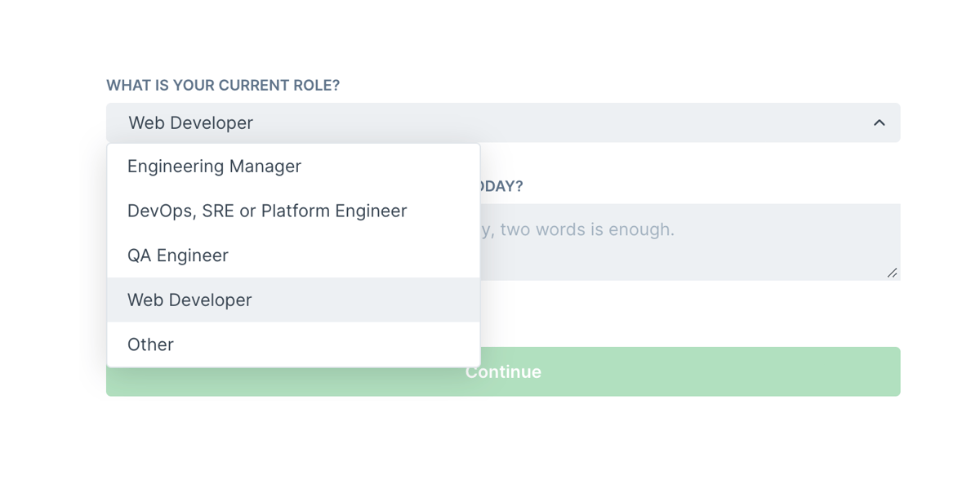Screen dimensions: 980x480
Task: Click the upward-pointing chevron on the select field
Action: [879, 122]
